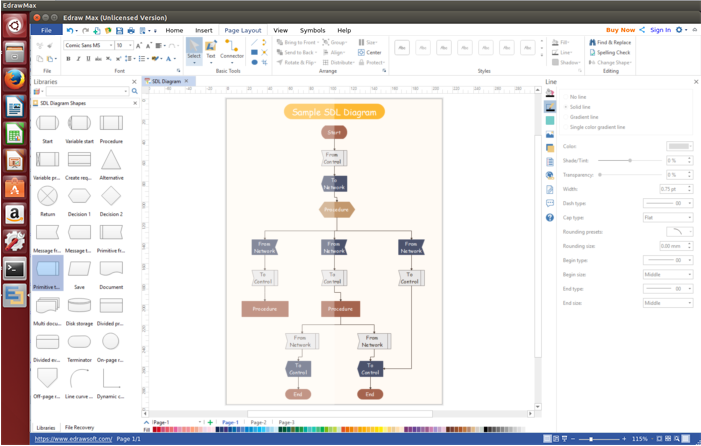
Task: Click the Spelling Check tool
Action: click(610, 52)
